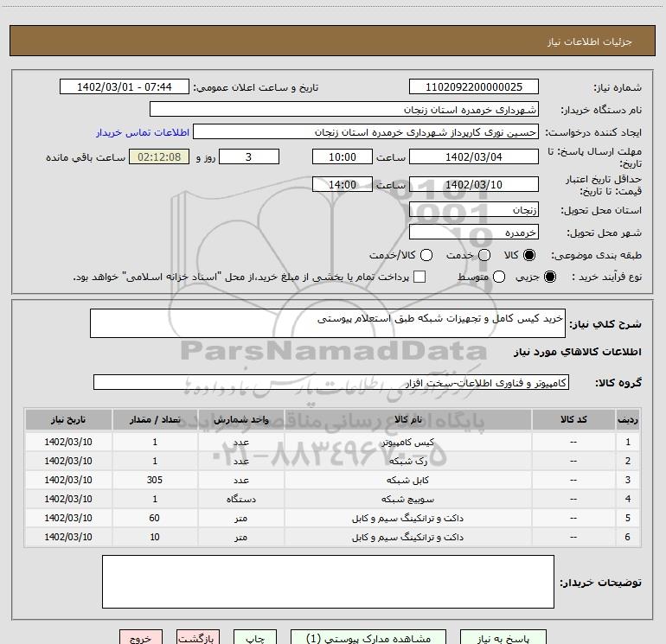Click the واحد شمارش column header
The height and width of the screenshot is (644, 666).
pos(240,419)
